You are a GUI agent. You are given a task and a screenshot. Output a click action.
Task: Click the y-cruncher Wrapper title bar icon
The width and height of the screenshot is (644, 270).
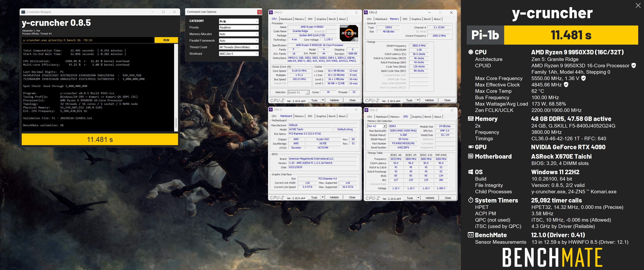point(23,12)
